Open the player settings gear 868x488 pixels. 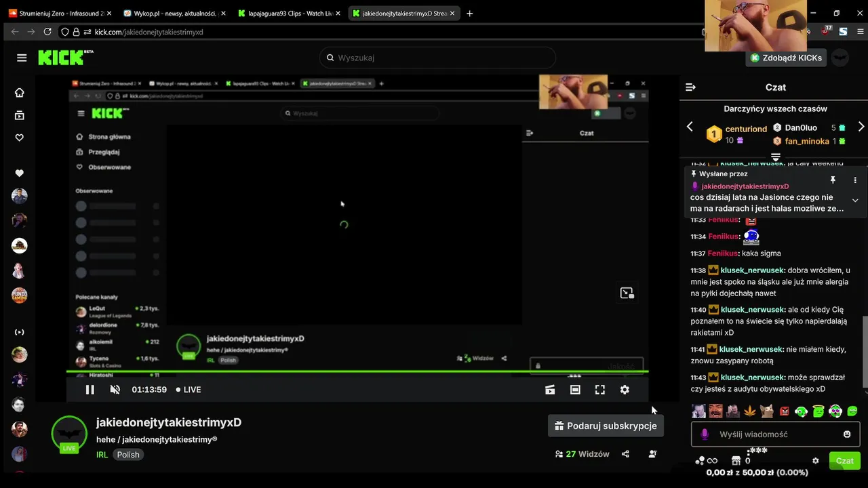[625, 390]
